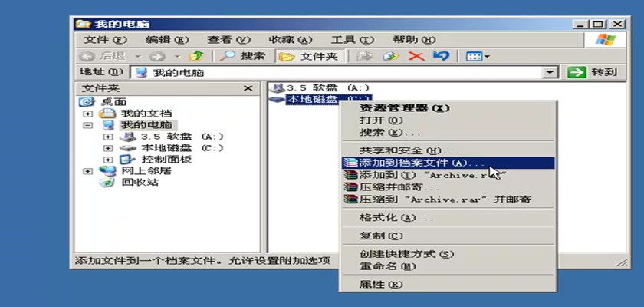
Task: Toggle the 文件夹 (Folders) toolbar button
Action: pos(308,56)
